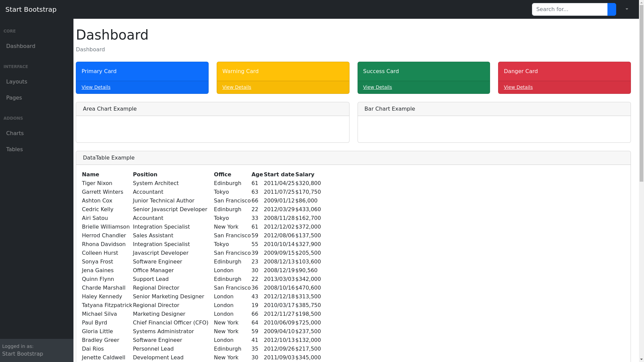
Task: Select the Tatyana Fitzpatrick name cell
Action: click(x=107, y=305)
